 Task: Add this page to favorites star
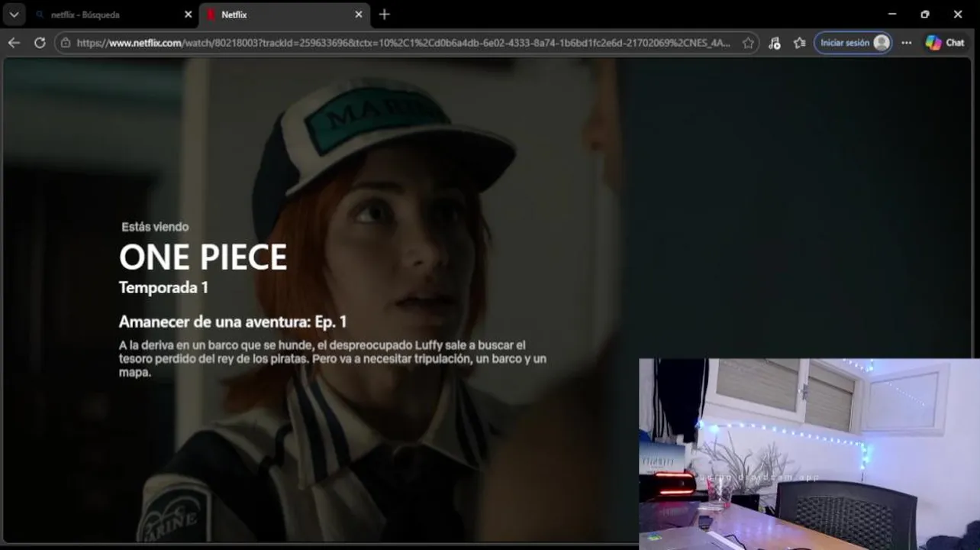[x=748, y=43]
